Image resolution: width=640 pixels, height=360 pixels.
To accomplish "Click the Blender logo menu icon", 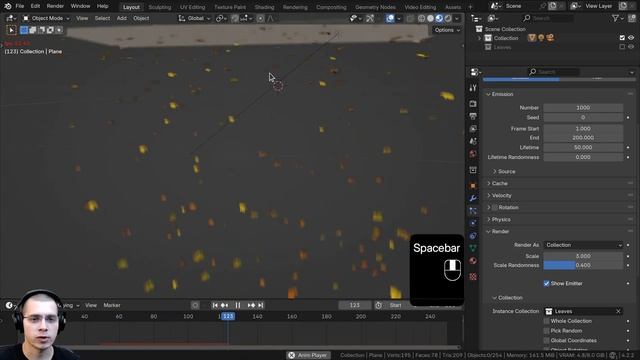I will coord(8,6).
